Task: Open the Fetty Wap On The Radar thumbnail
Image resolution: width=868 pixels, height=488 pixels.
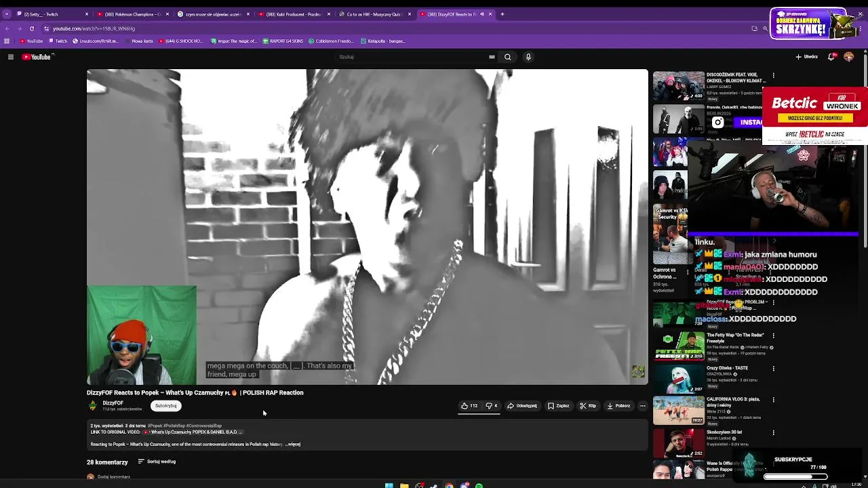Action: tap(678, 346)
